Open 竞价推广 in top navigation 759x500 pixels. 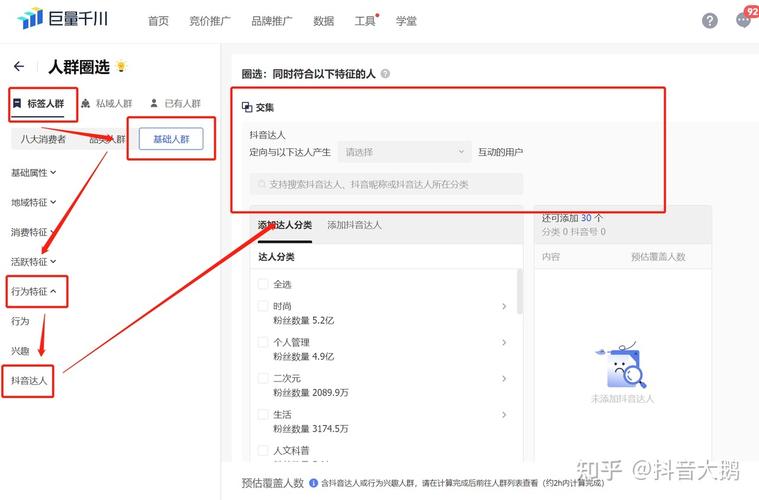pos(210,21)
